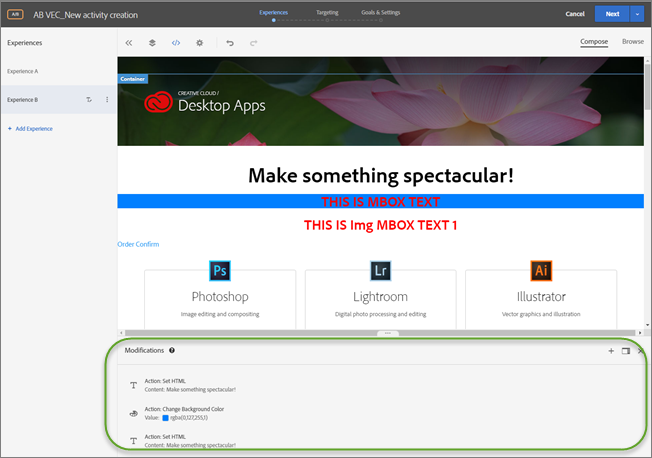Go to the Targeting step
The height and width of the screenshot is (458, 652).
(327, 12)
